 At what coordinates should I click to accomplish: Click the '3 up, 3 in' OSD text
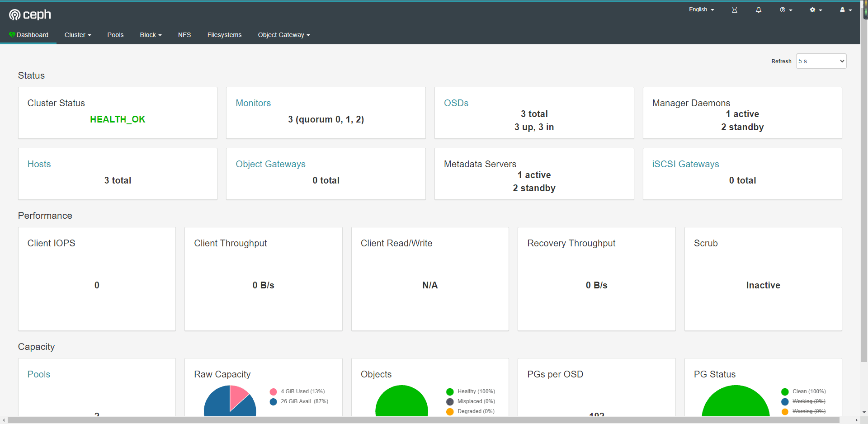(534, 127)
